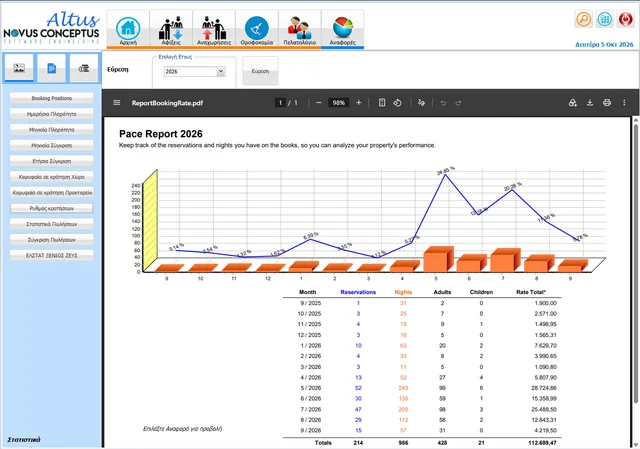Image resolution: width=640 pixels, height=449 pixels.
Task: Click the Altus Novus Conceptus logo
Action: tap(51, 28)
